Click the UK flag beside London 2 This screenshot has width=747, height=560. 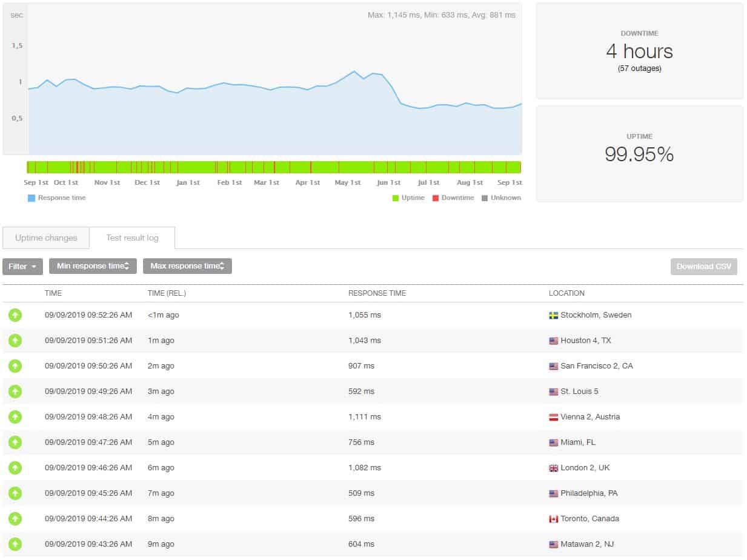553,468
